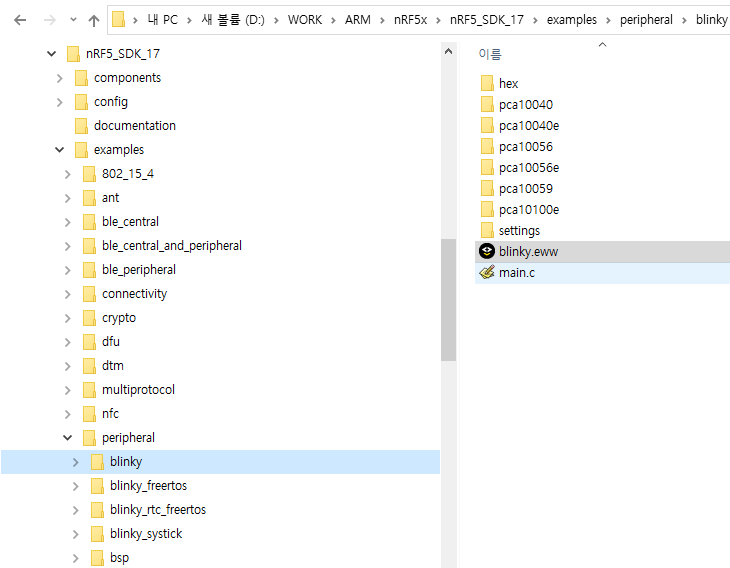The width and height of the screenshot is (730, 568).
Task: Select dtm folder in tree
Action: (113, 365)
